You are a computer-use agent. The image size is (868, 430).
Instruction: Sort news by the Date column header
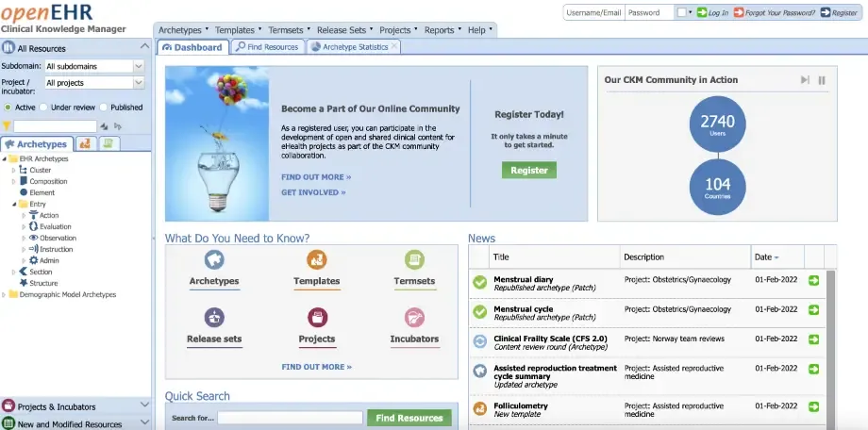(763, 256)
